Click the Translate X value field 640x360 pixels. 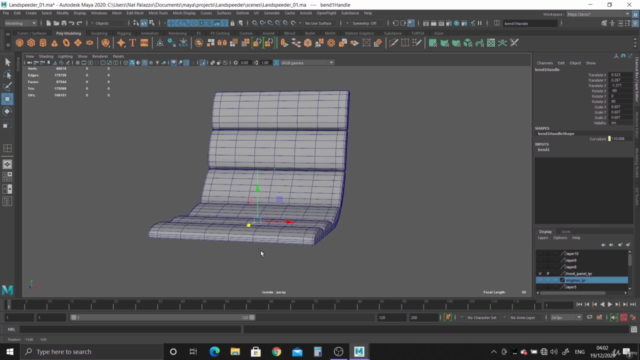coord(620,75)
